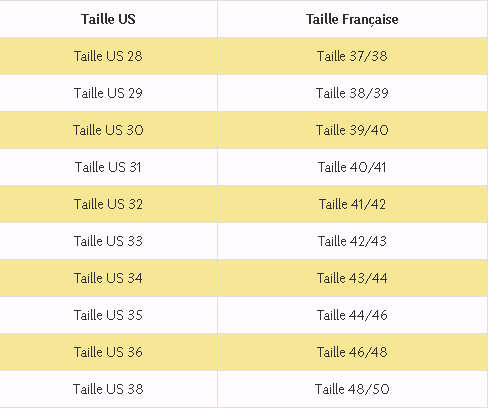Select the Taille 41/42 cell
This screenshot has width=488, height=408.
click(x=352, y=204)
